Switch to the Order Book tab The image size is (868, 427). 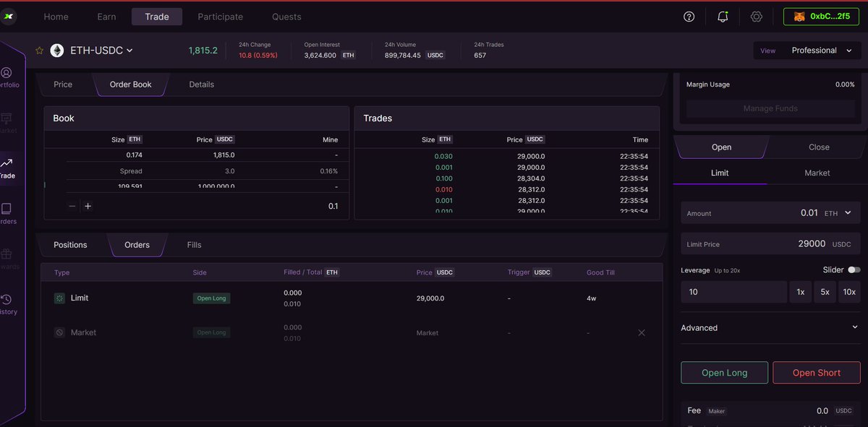click(x=131, y=85)
